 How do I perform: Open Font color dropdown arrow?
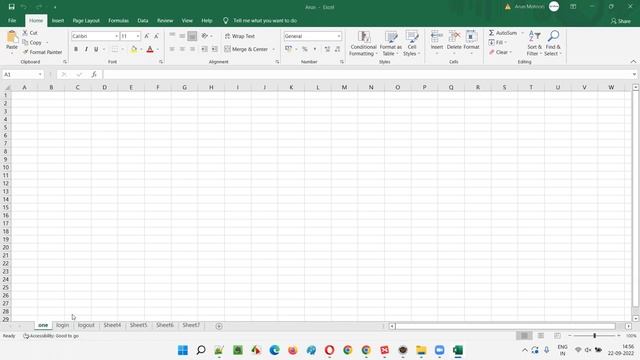(158, 49)
